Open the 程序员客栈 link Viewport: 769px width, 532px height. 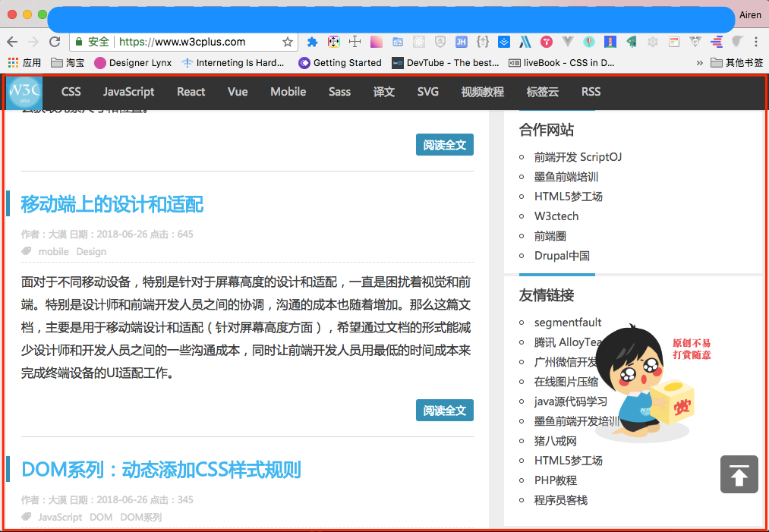point(560,500)
